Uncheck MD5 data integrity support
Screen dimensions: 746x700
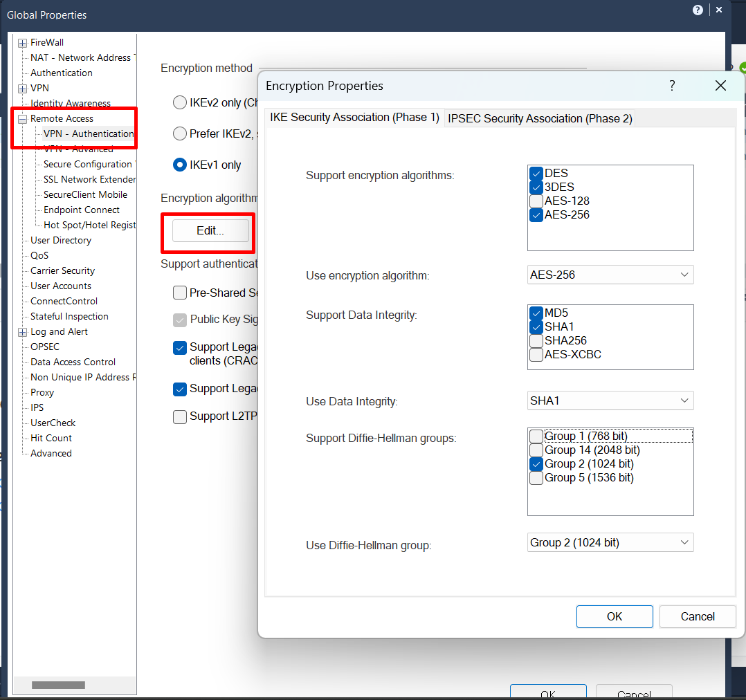[x=536, y=313]
